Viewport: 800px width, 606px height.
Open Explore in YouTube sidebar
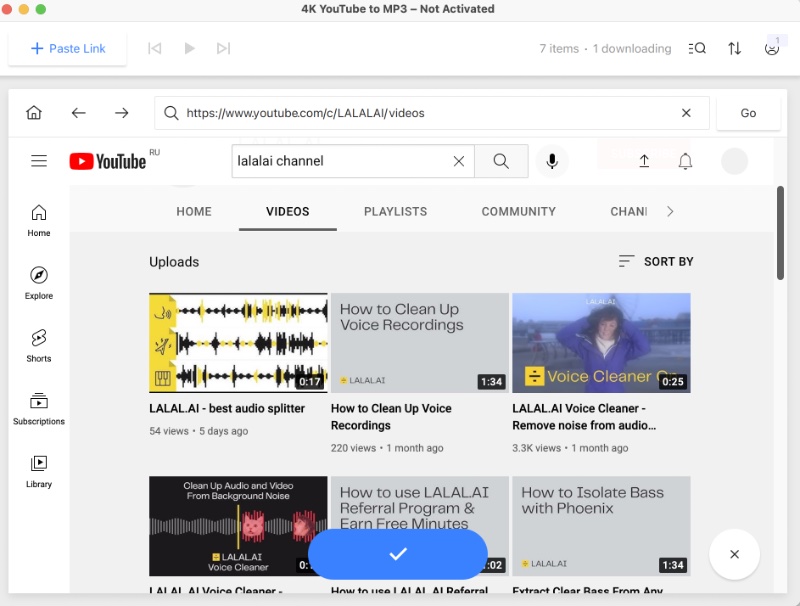[39, 283]
